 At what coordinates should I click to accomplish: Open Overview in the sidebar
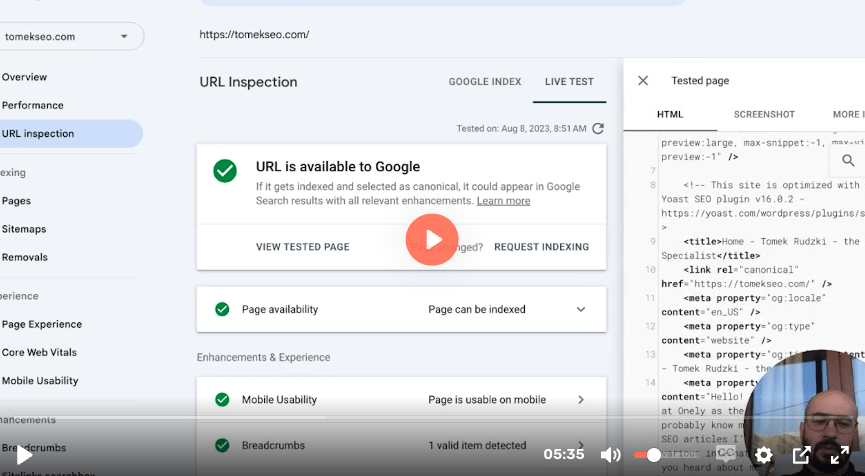point(24,77)
